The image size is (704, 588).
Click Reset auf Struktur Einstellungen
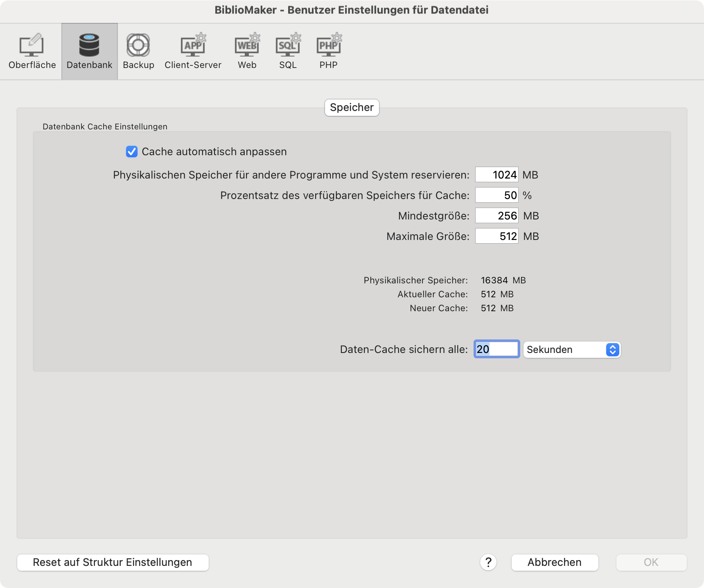[113, 562]
